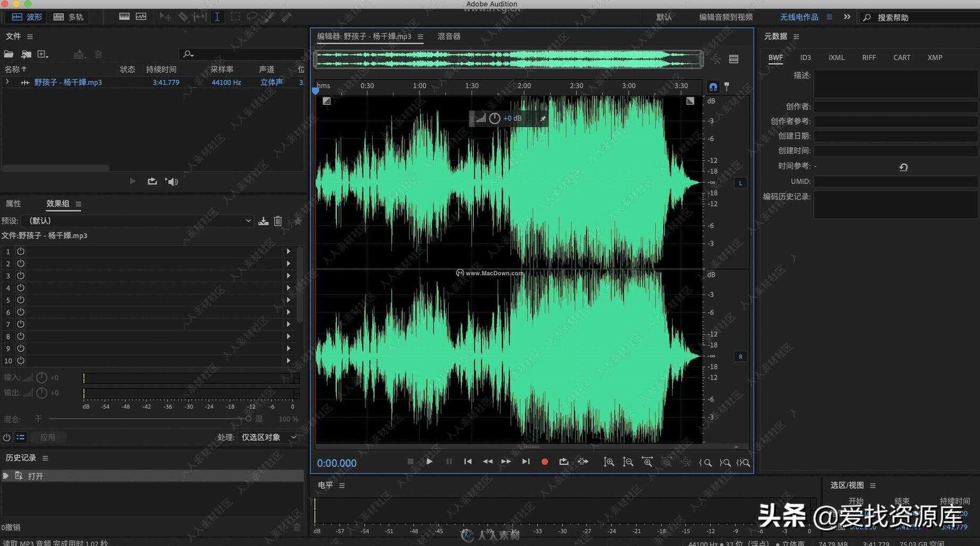Toggle right channel R enable button

point(740,357)
